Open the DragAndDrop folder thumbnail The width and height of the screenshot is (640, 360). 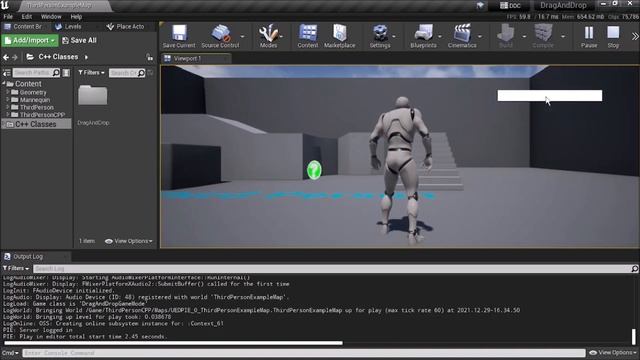coord(93,96)
